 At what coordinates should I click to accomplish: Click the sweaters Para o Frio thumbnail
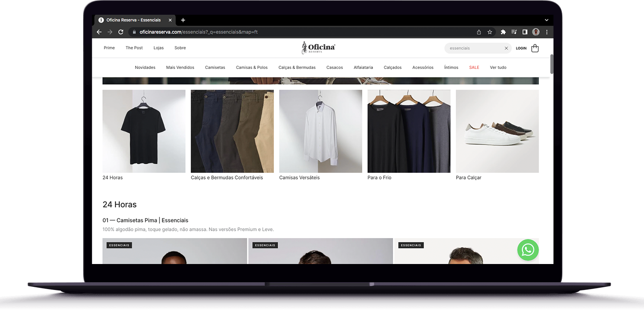[409, 131]
